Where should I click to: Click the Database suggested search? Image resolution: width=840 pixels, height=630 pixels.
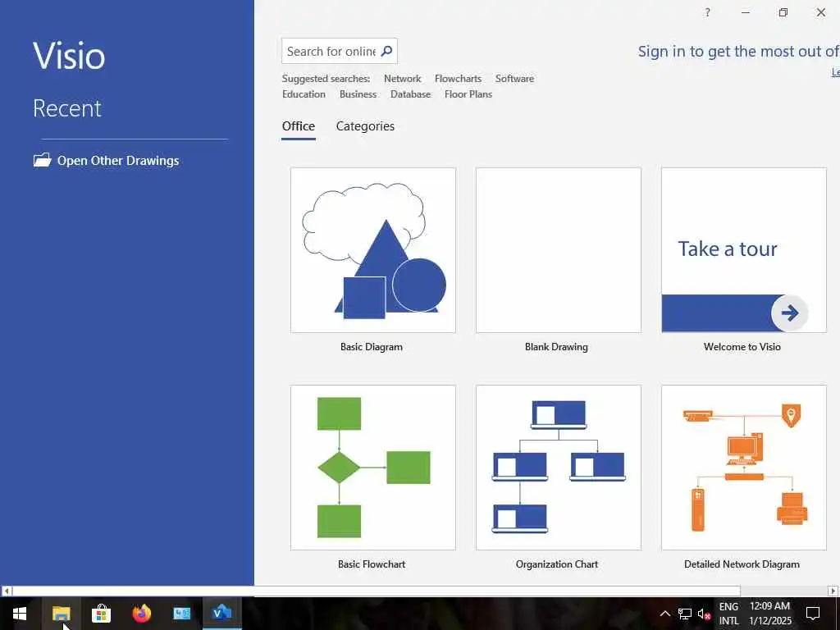click(x=410, y=94)
